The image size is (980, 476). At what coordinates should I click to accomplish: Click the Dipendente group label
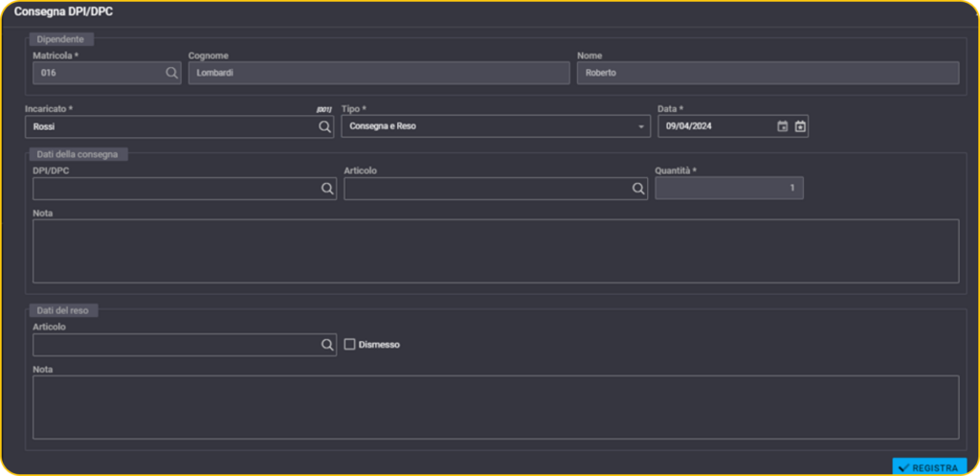point(60,39)
